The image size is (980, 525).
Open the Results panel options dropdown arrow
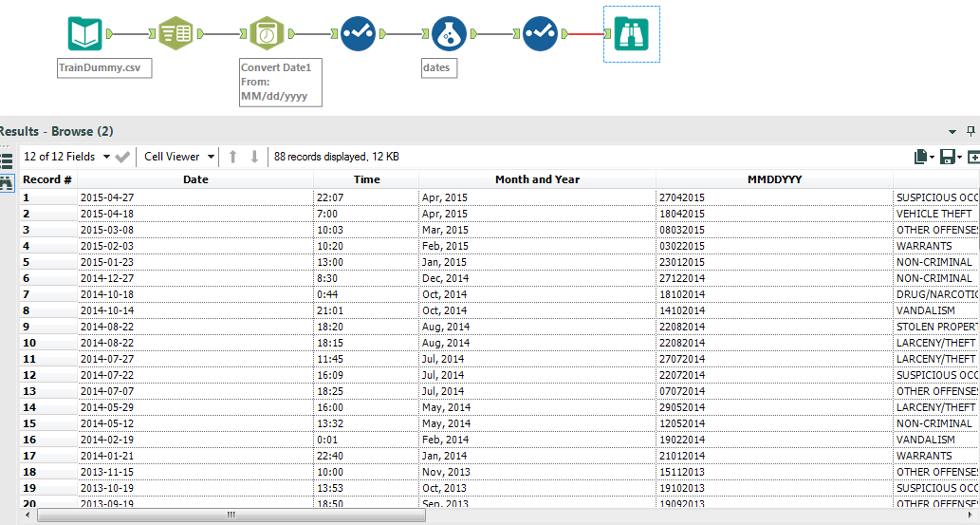pyautogui.click(x=952, y=131)
